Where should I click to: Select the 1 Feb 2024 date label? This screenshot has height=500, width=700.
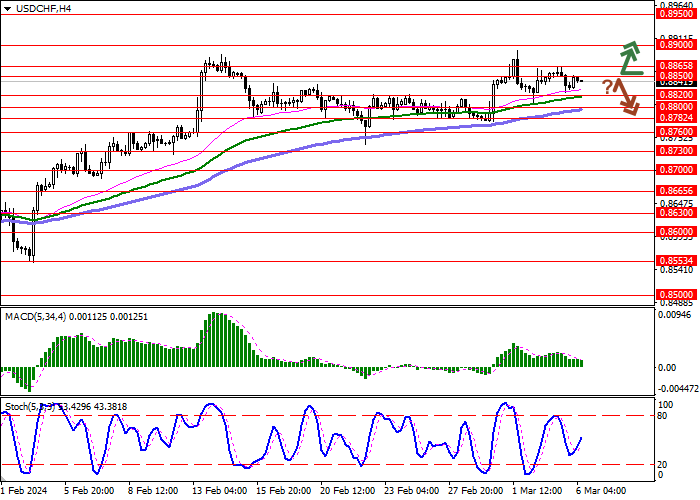coord(24,491)
